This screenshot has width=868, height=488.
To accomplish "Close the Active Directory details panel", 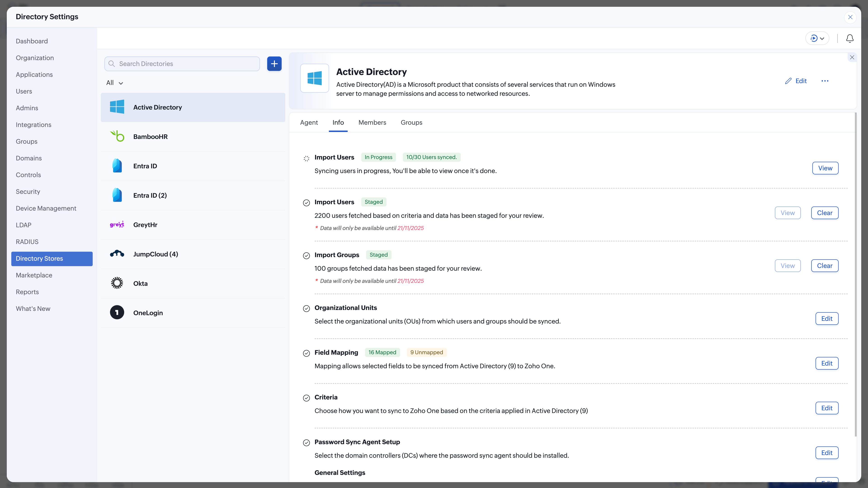I will click(852, 57).
